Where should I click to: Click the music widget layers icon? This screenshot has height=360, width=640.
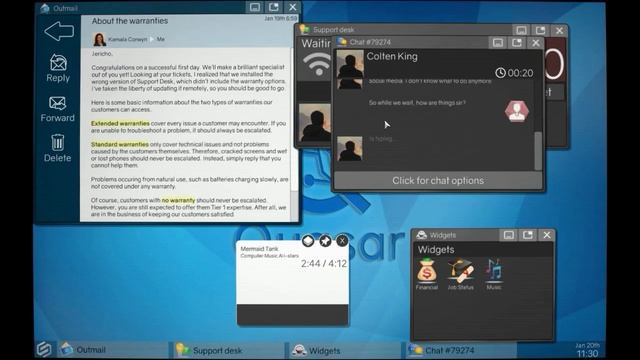(x=308, y=241)
